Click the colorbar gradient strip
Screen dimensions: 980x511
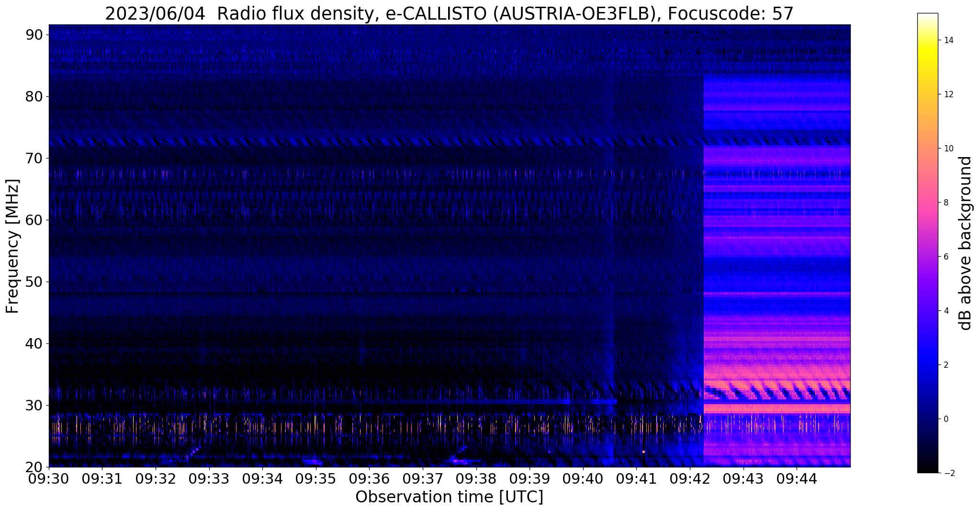(x=928, y=243)
